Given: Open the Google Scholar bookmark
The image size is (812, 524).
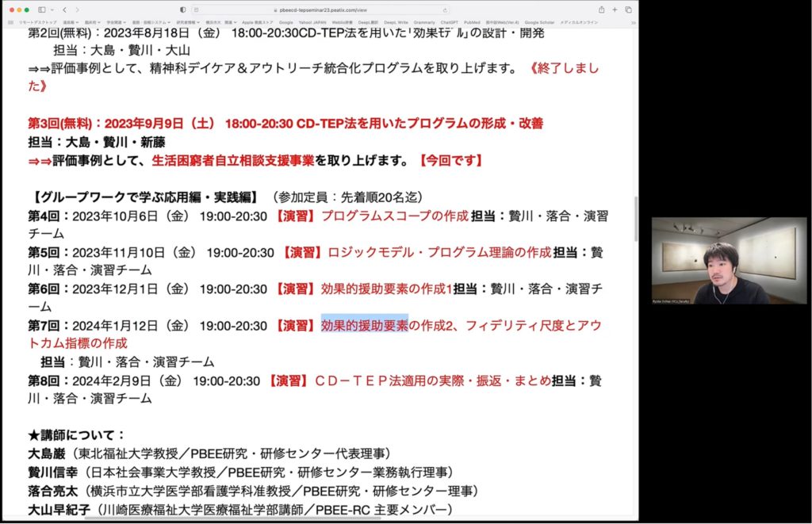Looking at the screenshot, I should pos(539,22).
